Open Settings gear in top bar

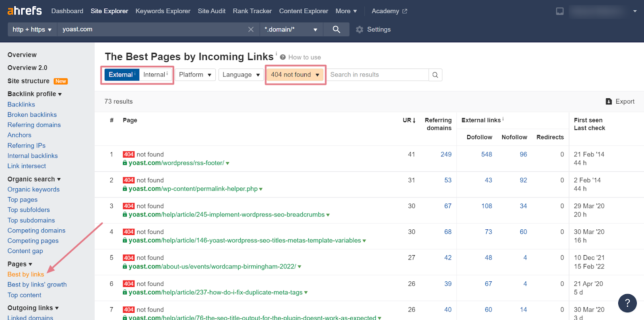point(373,29)
